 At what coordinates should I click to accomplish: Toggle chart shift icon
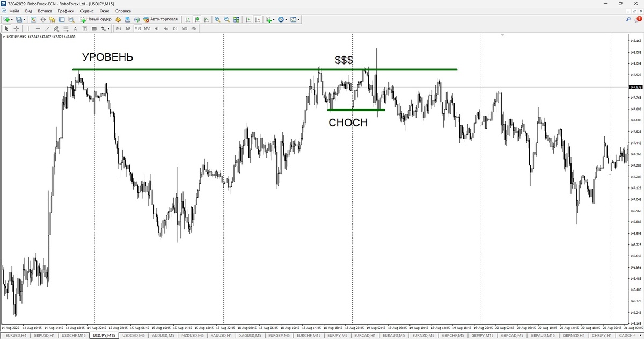pos(258,19)
